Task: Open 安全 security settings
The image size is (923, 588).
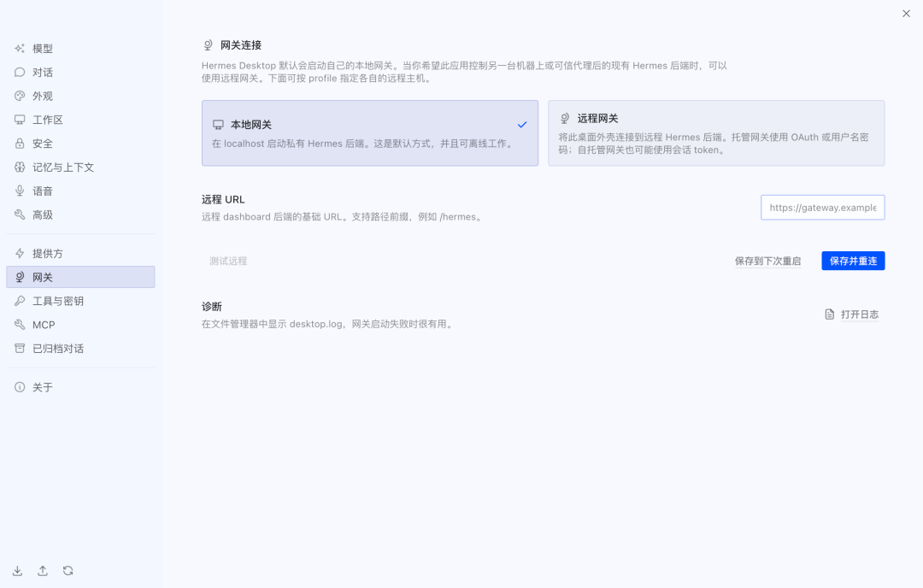Action: 80,144
